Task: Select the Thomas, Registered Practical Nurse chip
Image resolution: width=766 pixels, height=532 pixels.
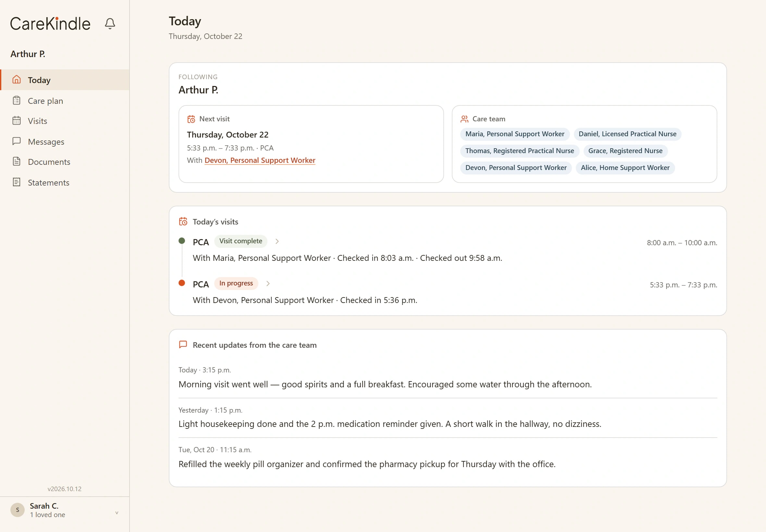Action: coord(520,151)
